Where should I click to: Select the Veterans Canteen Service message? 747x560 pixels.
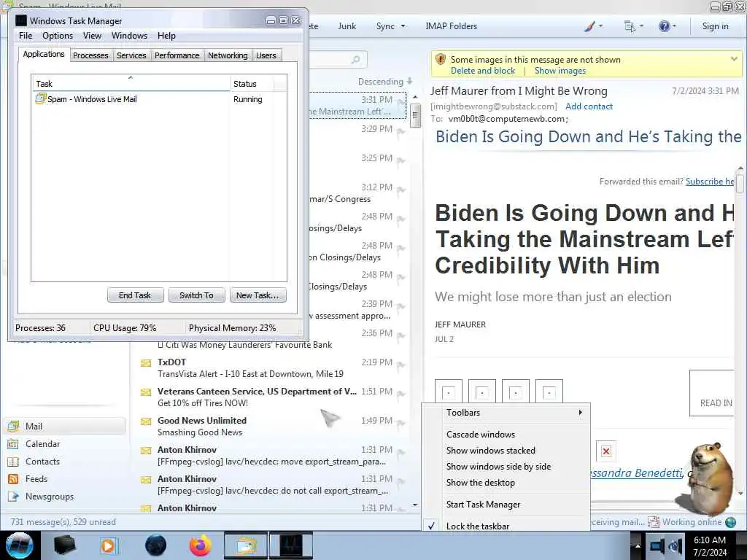(x=271, y=397)
